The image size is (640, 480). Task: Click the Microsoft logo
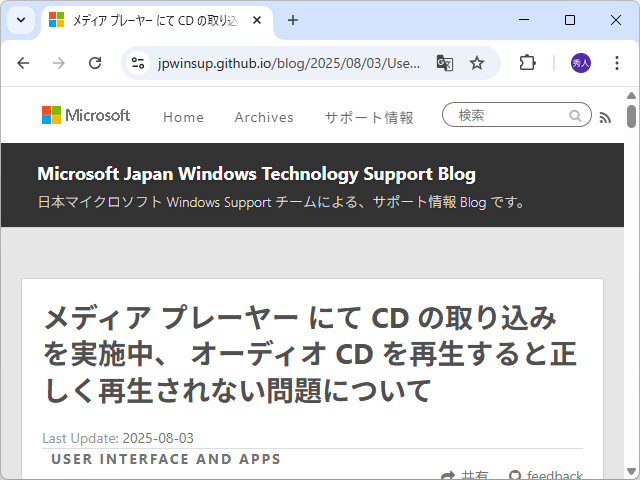(x=86, y=116)
